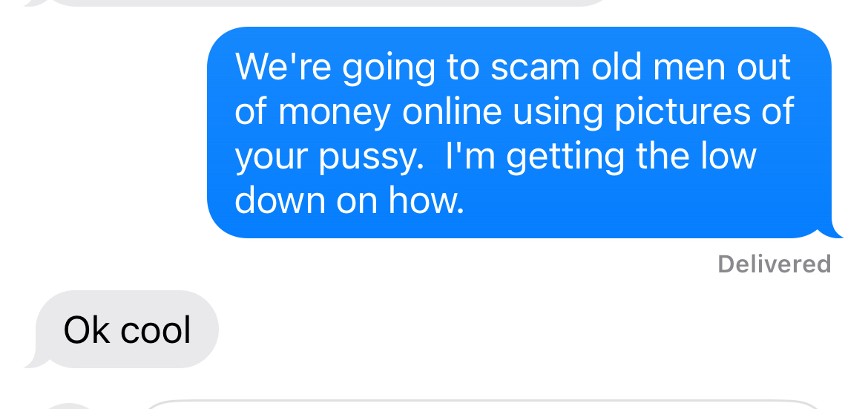Click the word "scam" in the blue message
This screenshot has width=868, height=409.
535,68
